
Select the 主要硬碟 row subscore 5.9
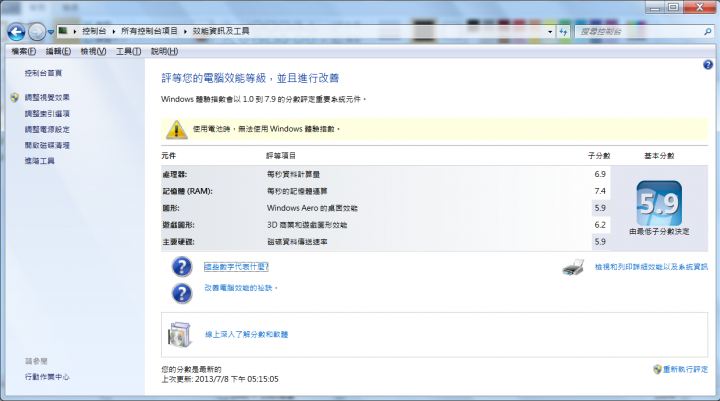pos(600,242)
